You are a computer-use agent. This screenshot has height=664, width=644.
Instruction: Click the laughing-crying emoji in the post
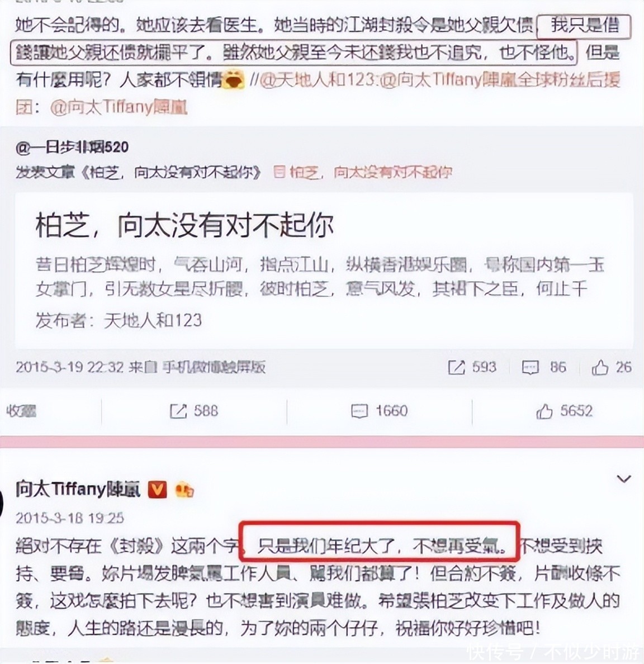coord(234,79)
